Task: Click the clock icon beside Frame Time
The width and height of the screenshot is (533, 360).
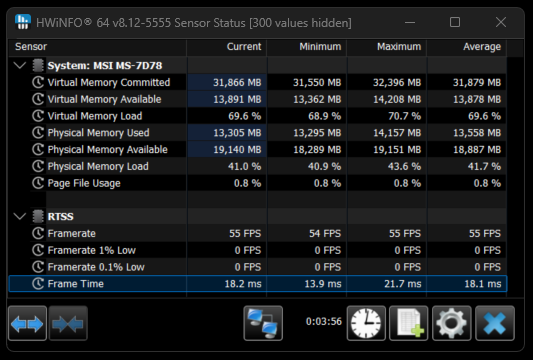Action: (x=38, y=284)
